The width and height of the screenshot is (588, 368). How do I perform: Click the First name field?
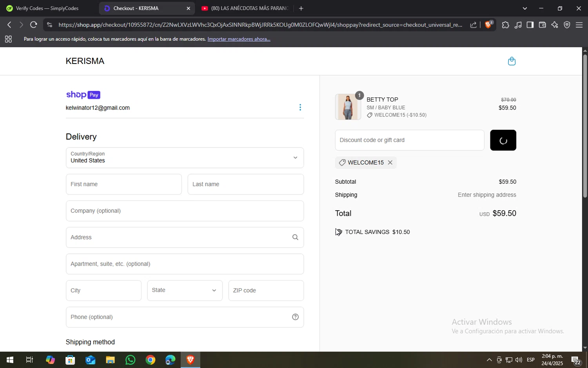[123, 184]
